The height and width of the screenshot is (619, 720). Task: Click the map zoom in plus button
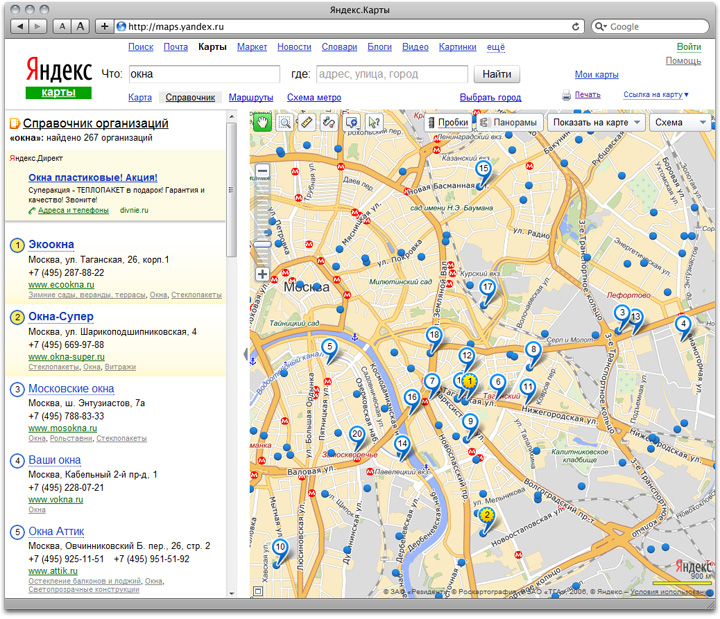(263, 274)
